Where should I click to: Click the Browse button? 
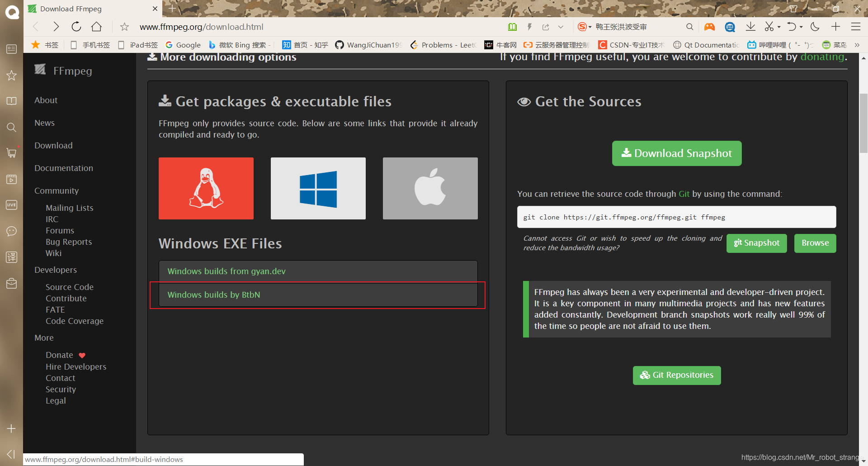[815, 243]
